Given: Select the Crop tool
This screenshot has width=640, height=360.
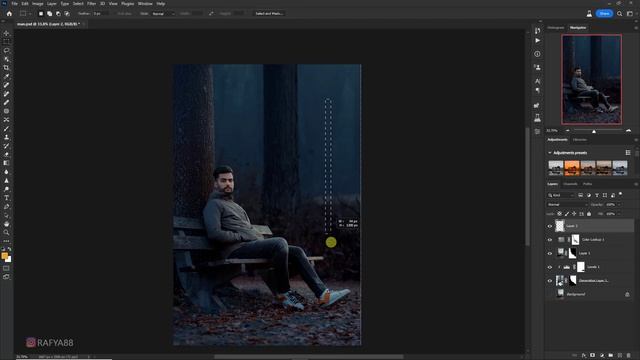Looking at the screenshot, I should (x=6, y=68).
